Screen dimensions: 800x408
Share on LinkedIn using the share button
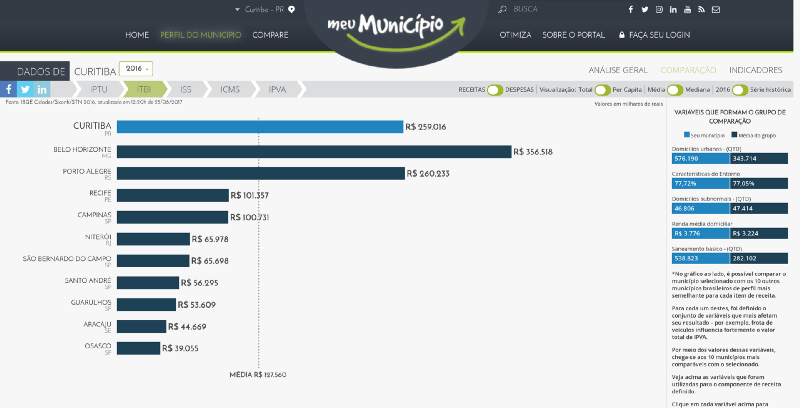42,89
